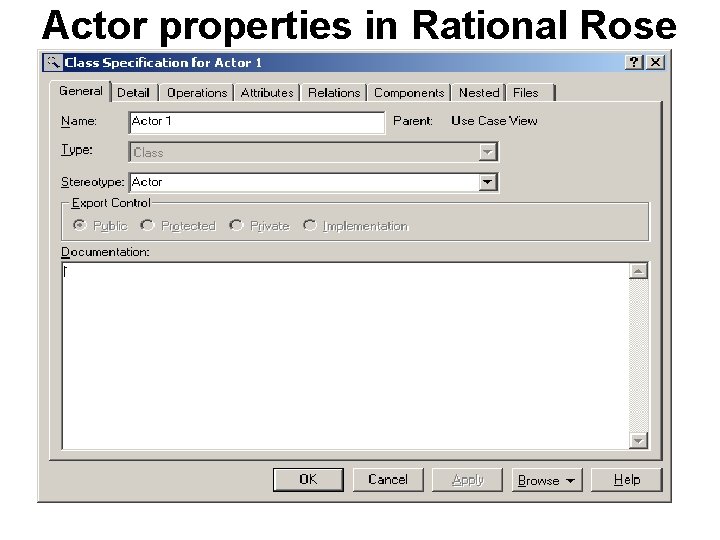Click the Cancel button
The height and width of the screenshot is (540, 720).
[x=388, y=480]
